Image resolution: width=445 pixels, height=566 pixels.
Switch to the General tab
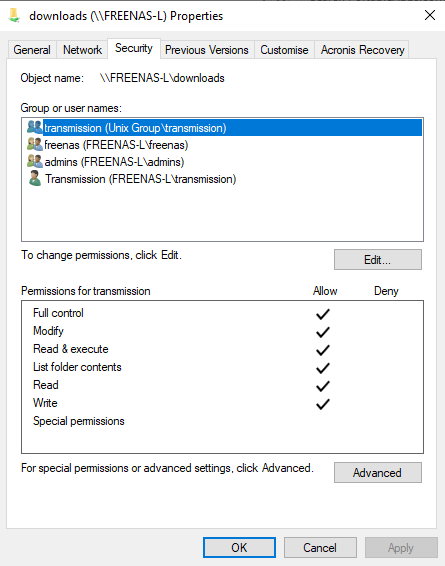(x=32, y=50)
